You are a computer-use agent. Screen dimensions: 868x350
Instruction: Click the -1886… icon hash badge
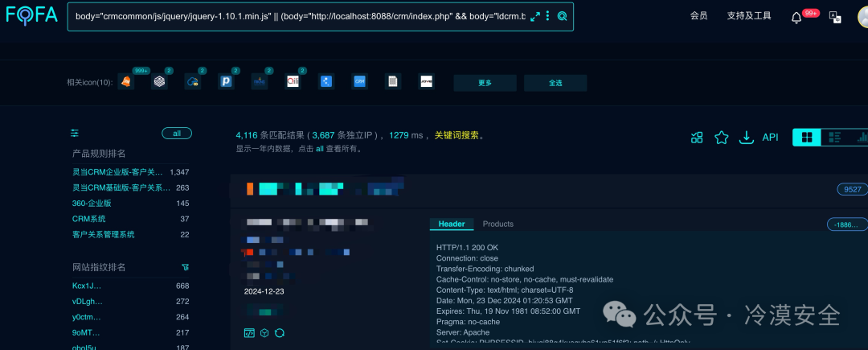[x=846, y=224]
